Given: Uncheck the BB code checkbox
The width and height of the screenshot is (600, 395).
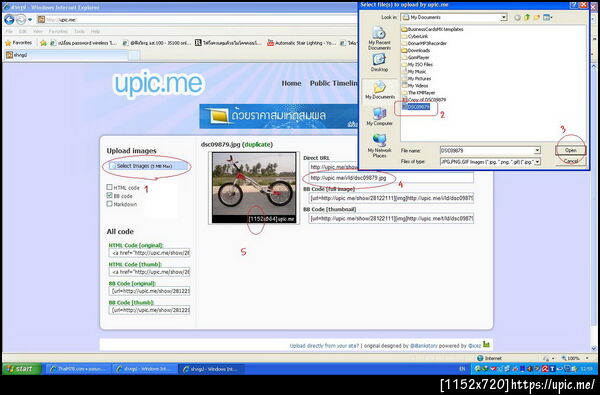Looking at the screenshot, I should click(109, 196).
